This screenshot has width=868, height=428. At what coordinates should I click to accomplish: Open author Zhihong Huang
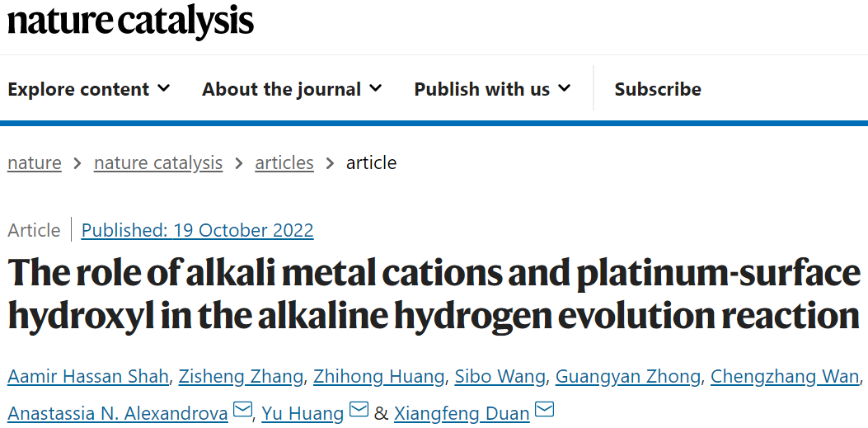pyautogui.click(x=378, y=377)
